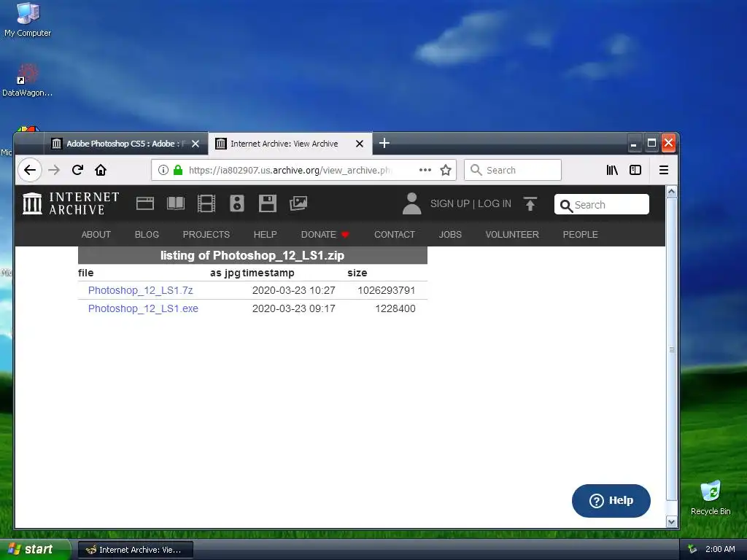Screen dimensions: 747x560
Task: Show site information icon in address bar
Action: coord(163,170)
